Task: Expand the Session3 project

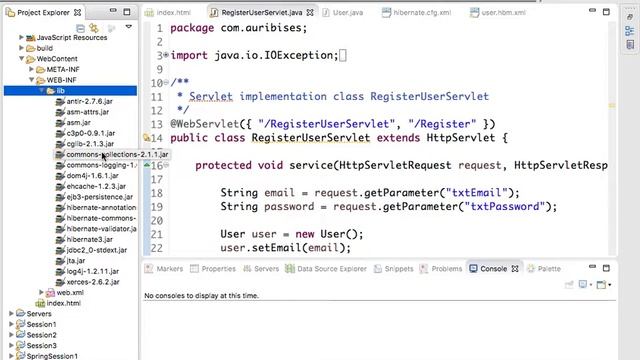Action: tap(11, 345)
